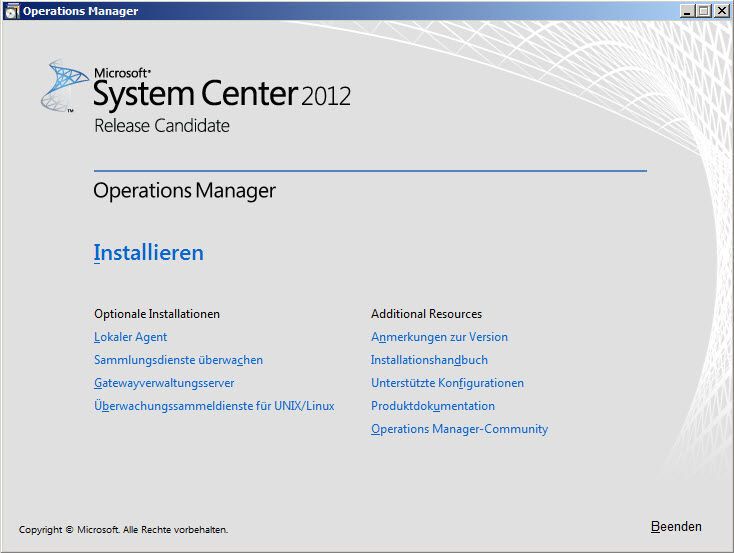The width and height of the screenshot is (734, 553).
Task: View Unterstützte Konfigurationen
Action: (447, 383)
